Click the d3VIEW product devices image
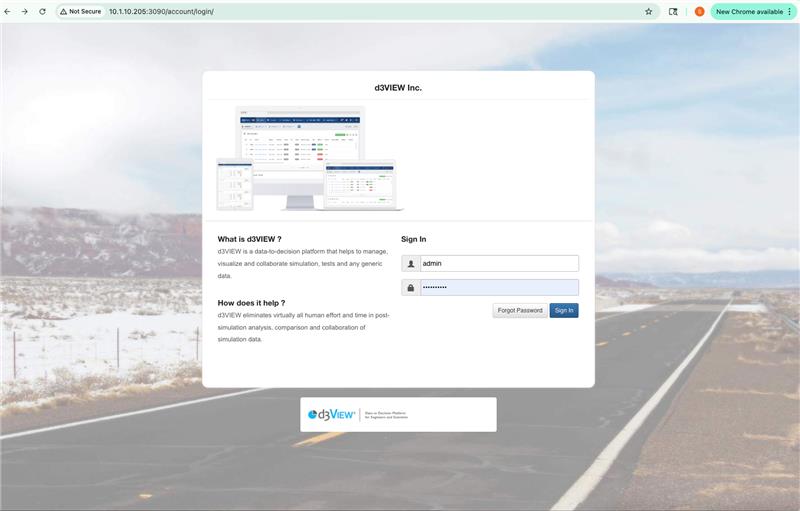This screenshot has height=511, width=800. click(310, 159)
